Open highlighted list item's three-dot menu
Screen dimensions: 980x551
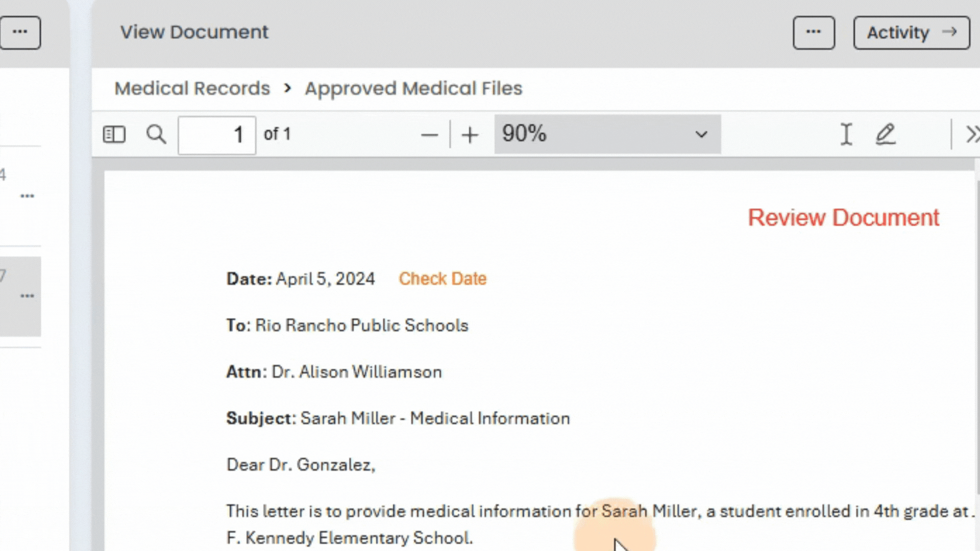coord(27,296)
